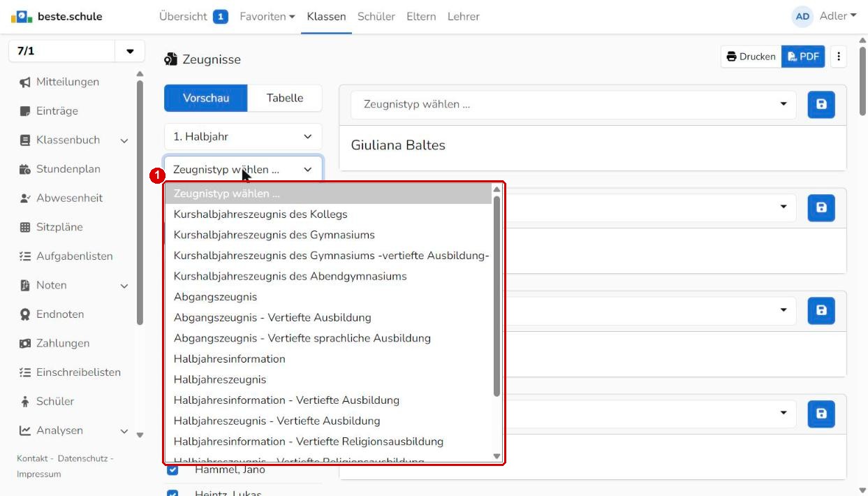Click the Sitzpläne grid icon
The height and width of the screenshot is (496, 868).
coord(25,227)
